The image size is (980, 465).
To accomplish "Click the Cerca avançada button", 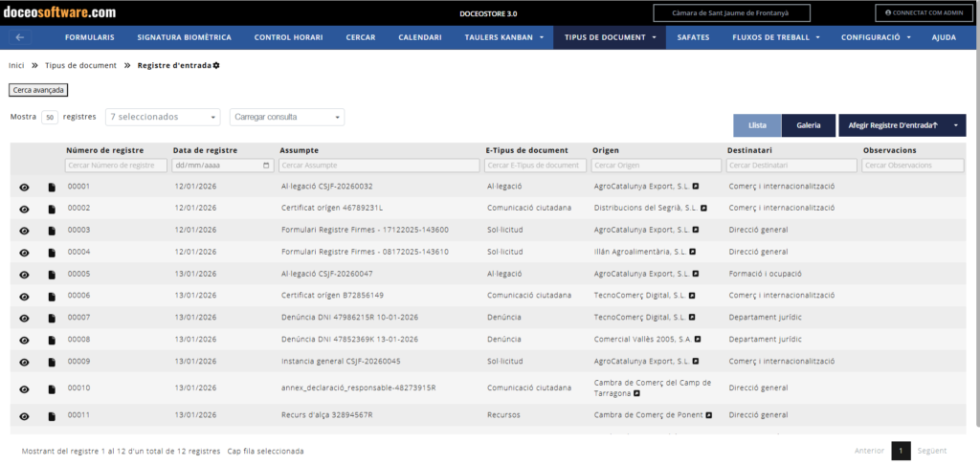I will 38,90.
